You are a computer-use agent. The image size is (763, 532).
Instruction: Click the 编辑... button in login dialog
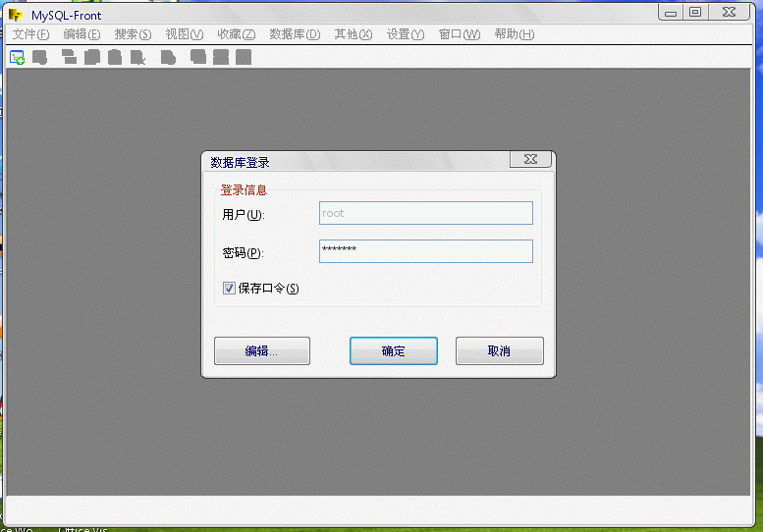click(262, 350)
